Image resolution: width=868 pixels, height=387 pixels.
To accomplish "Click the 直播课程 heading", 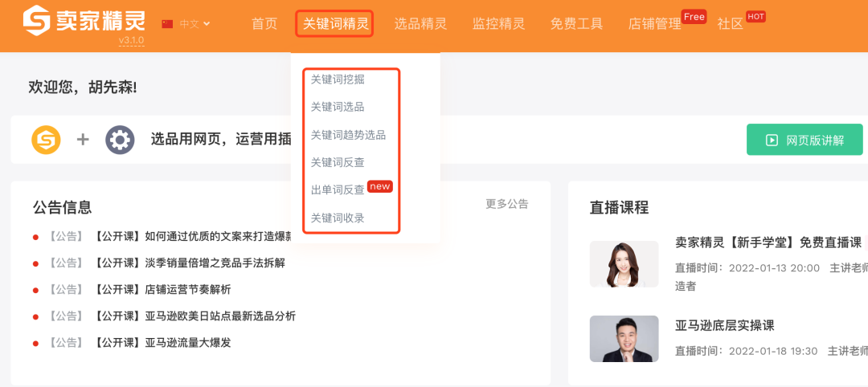I will click(x=619, y=207).
